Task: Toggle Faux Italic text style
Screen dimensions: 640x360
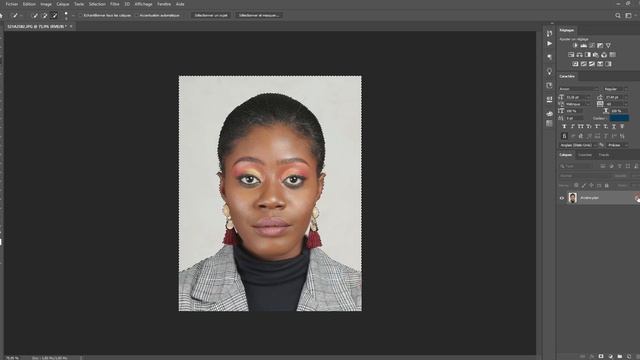Action: 573,127
